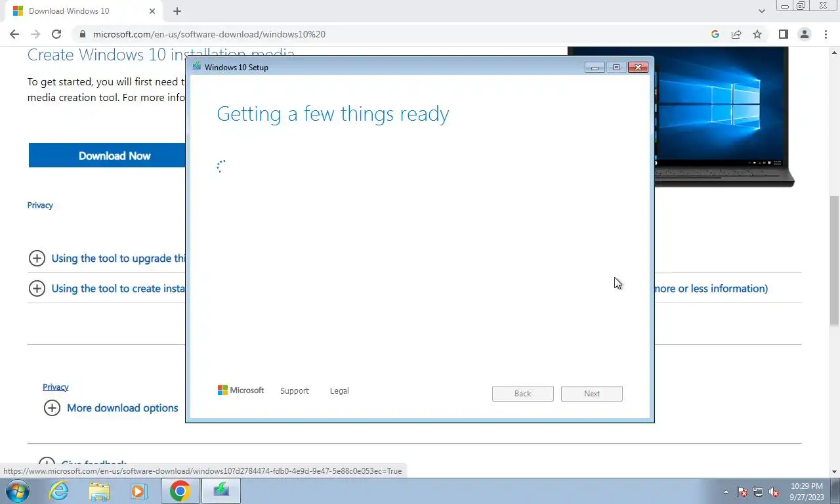Open Windows Media Player from taskbar
The height and width of the screenshot is (504, 840).
click(x=138, y=492)
